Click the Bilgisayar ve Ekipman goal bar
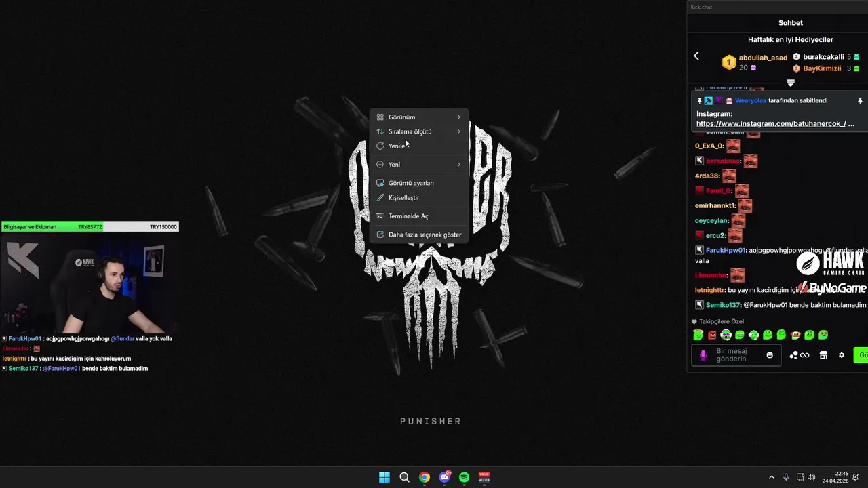 (x=90, y=227)
